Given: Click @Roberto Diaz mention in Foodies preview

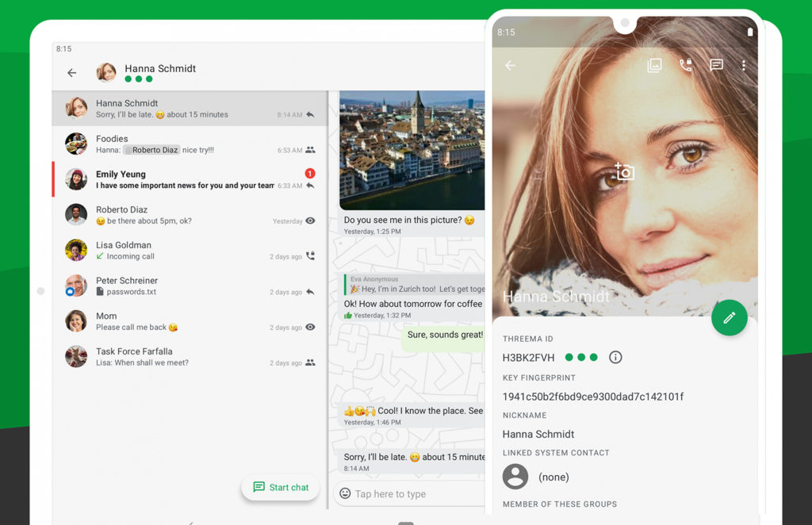Looking at the screenshot, I should coord(151,150).
